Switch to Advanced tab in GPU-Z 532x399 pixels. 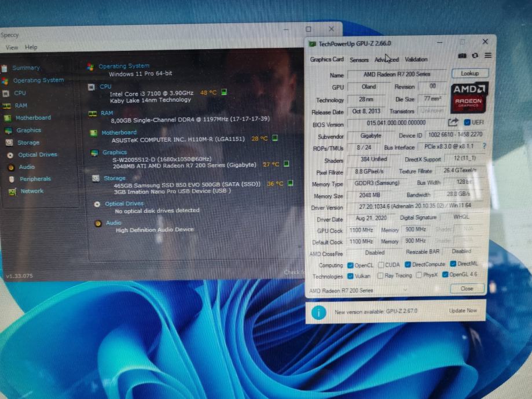pos(387,60)
